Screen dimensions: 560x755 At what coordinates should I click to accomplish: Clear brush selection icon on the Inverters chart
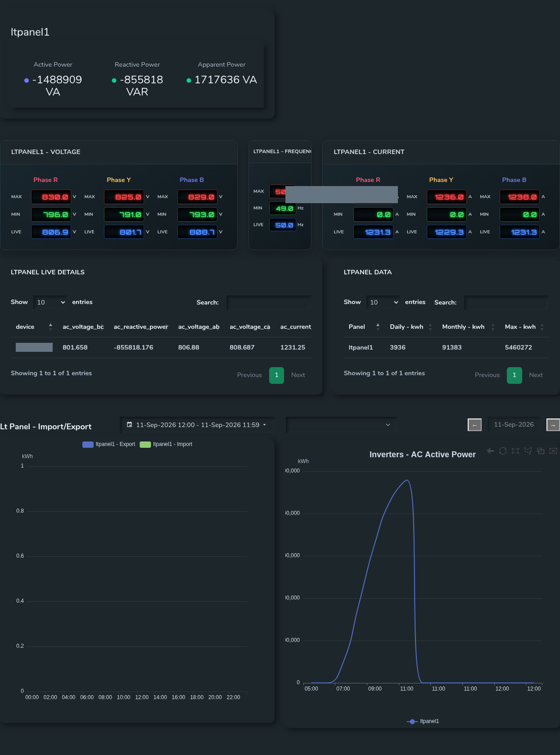(x=553, y=451)
